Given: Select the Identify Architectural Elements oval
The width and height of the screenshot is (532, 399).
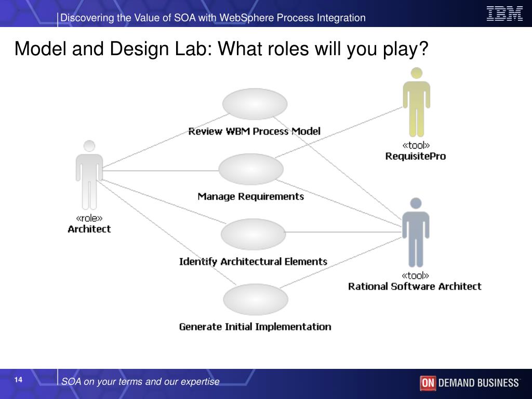Looking at the screenshot, I should tap(253, 234).
